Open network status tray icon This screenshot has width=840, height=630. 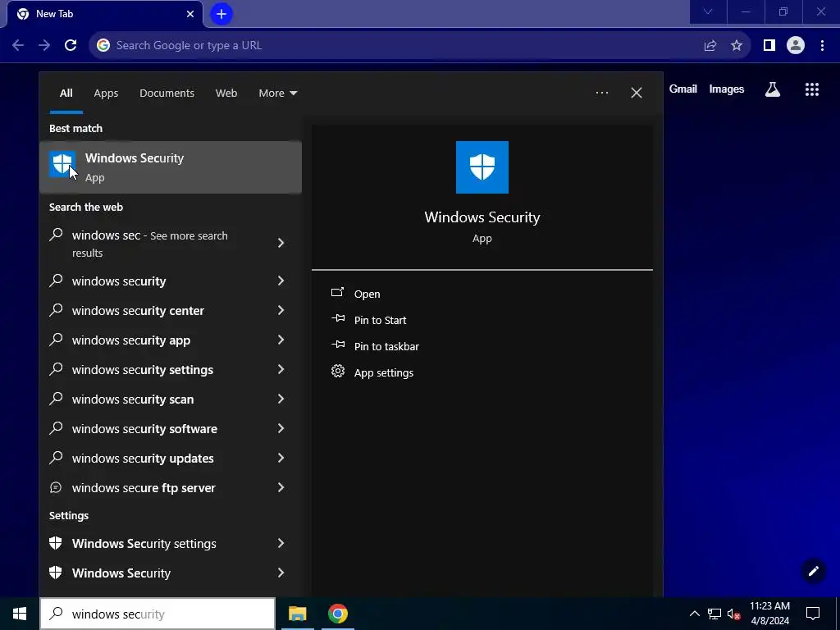point(714,614)
